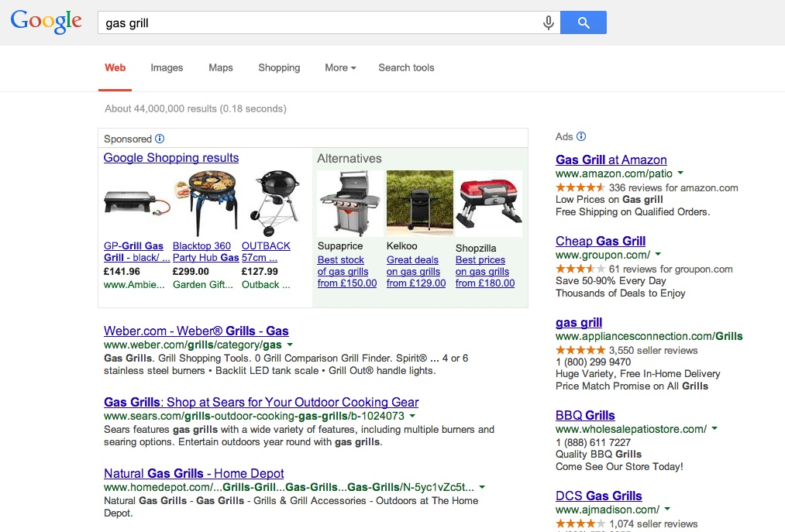Open the Sponsored info icon
This screenshot has height=532, width=785.
pos(160,139)
